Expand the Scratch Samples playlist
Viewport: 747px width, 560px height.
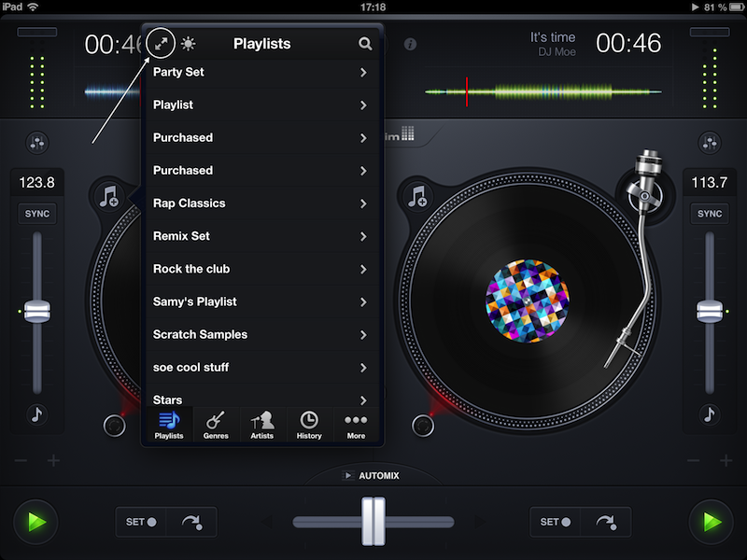[363, 334]
